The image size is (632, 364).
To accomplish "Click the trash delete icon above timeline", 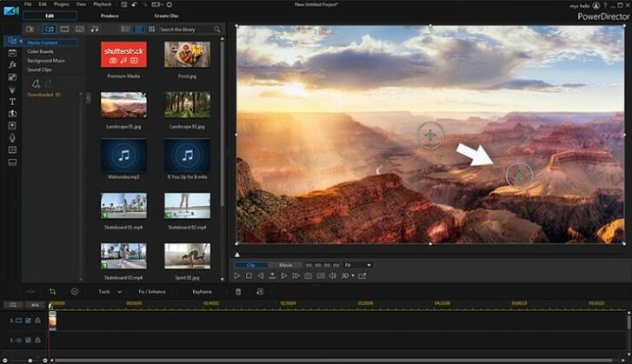I will (x=238, y=292).
